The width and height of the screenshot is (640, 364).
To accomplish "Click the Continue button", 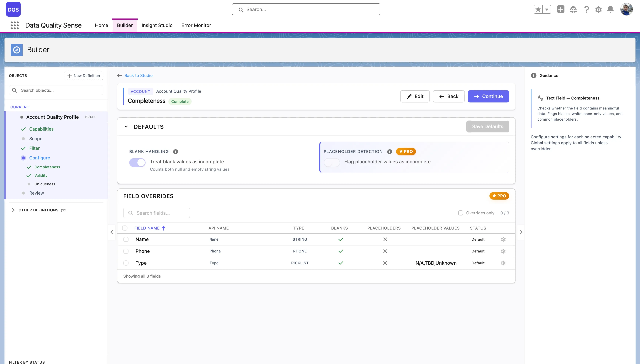I will (488, 96).
